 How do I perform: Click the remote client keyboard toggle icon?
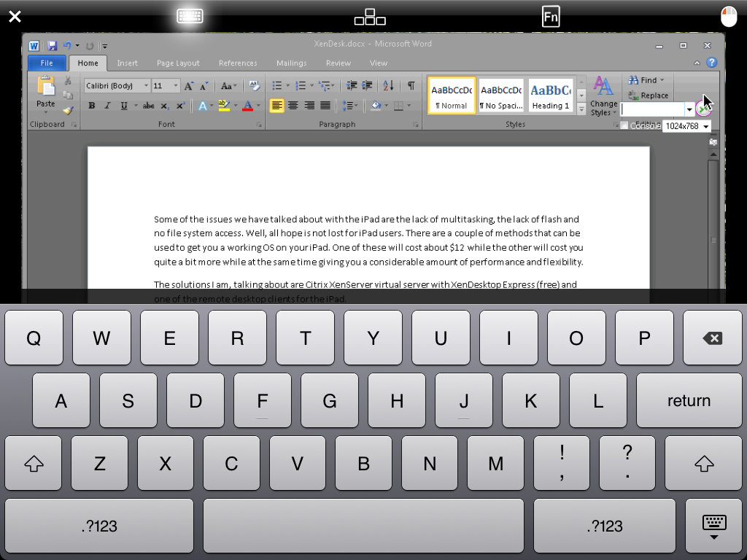[x=190, y=16]
